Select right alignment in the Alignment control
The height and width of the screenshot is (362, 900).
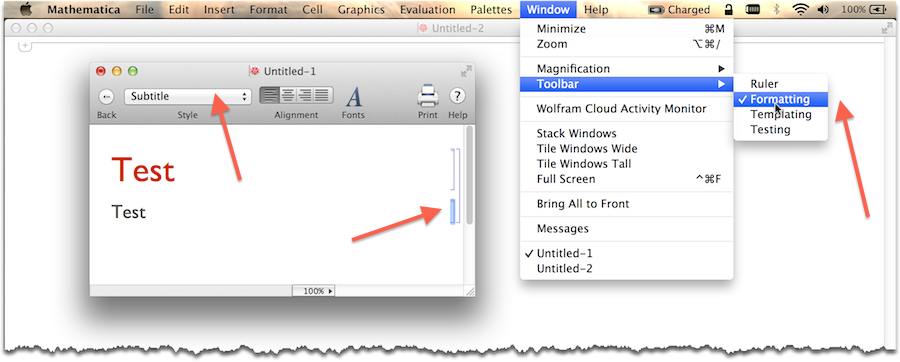[305, 95]
